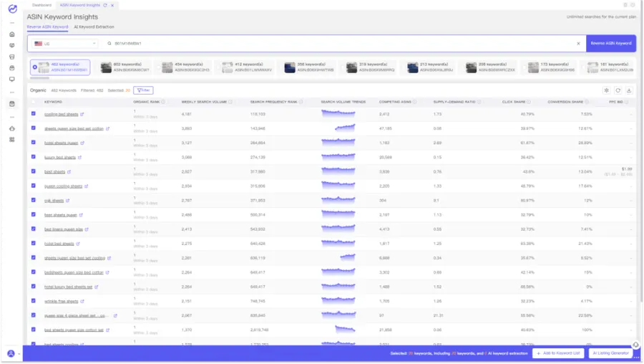This screenshot has height=364, width=644.
Task: Click info icon beside Supply-Demand Ratio header
Action: point(479,102)
